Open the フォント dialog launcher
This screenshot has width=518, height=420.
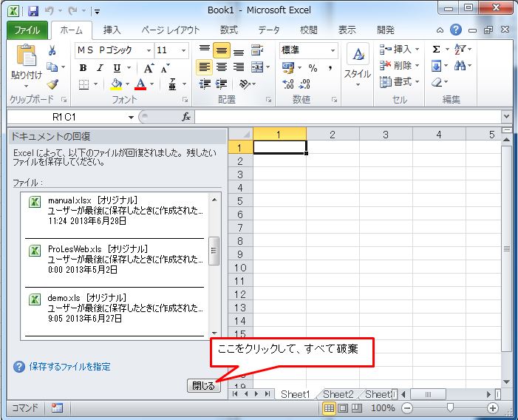pos(185,100)
